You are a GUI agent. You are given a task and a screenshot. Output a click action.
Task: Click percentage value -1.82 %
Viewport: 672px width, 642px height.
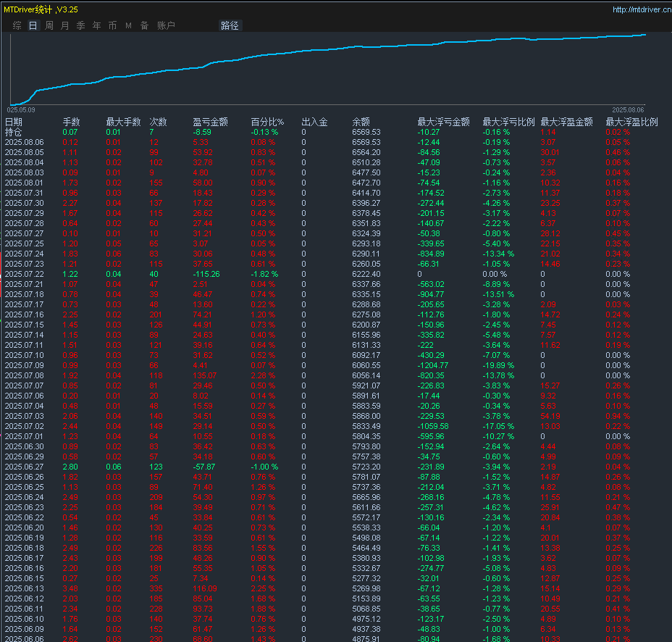[264, 274]
